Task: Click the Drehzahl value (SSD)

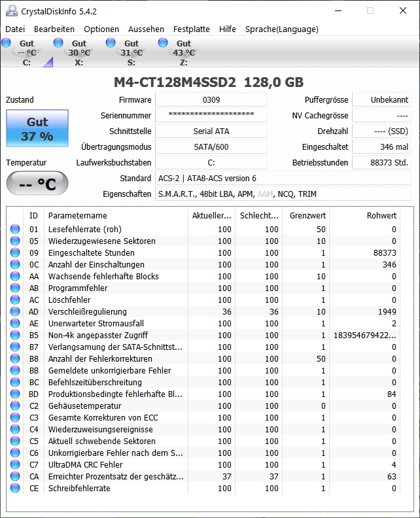Action: [x=381, y=131]
